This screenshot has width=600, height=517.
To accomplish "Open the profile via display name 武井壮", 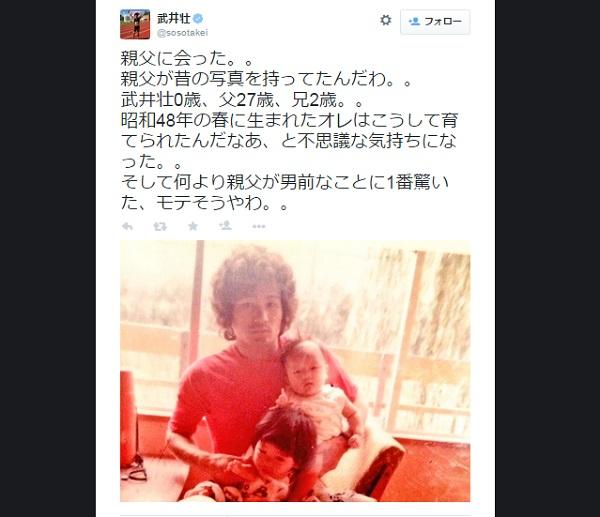I will click(174, 18).
